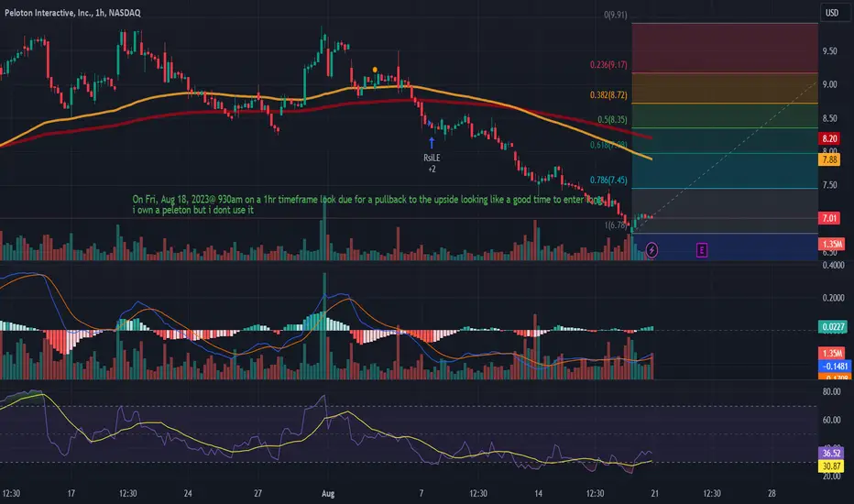
Task: Click the 24 date label on time axis
Action: 187,494
